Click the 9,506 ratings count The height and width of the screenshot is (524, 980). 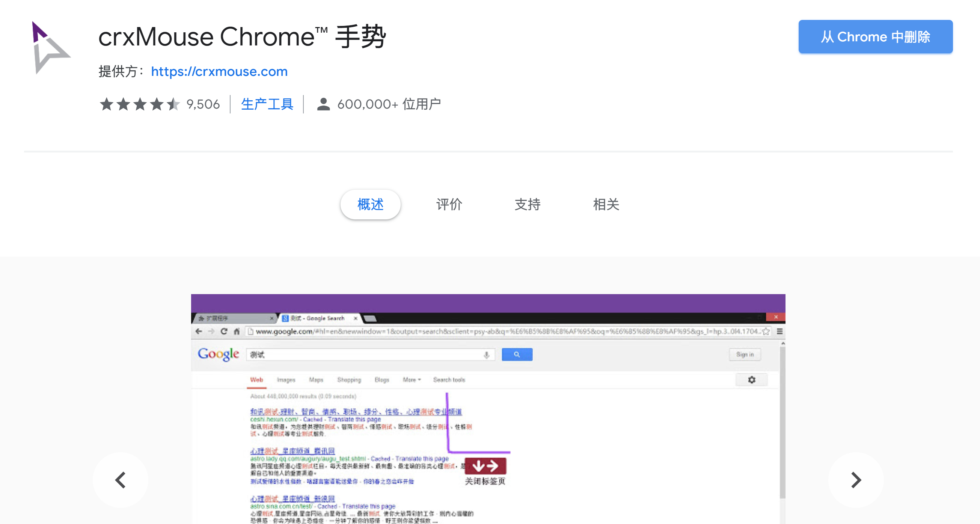(203, 104)
